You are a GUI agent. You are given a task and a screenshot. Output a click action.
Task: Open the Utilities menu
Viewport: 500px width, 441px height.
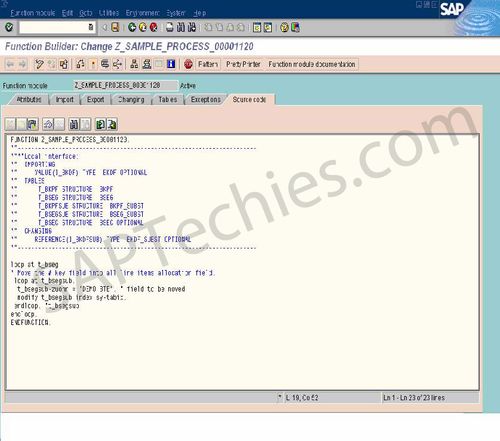coord(109,13)
